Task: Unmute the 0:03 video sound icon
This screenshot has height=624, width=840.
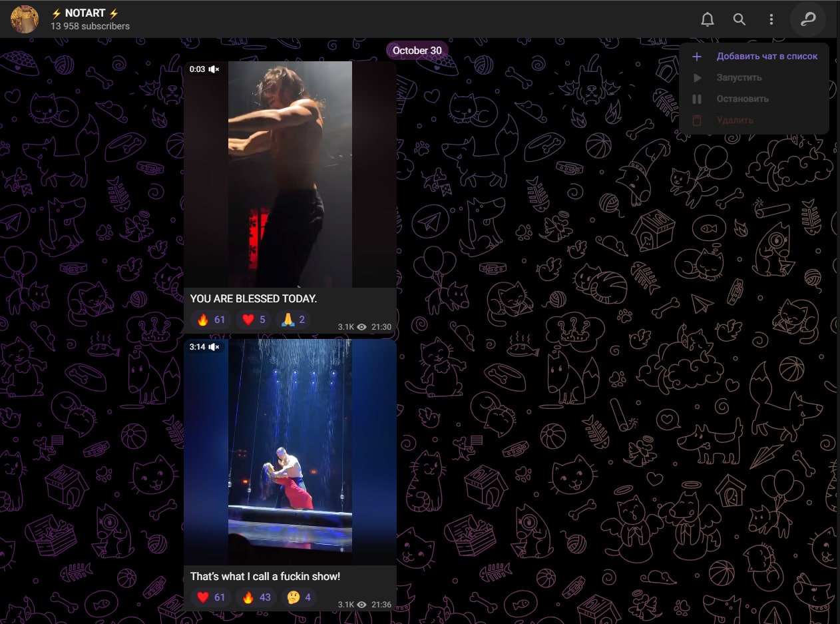Action: point(214,69)
